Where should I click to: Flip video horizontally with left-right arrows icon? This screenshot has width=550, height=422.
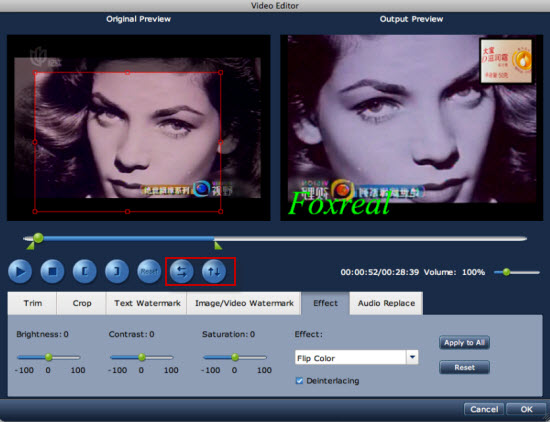182,271
